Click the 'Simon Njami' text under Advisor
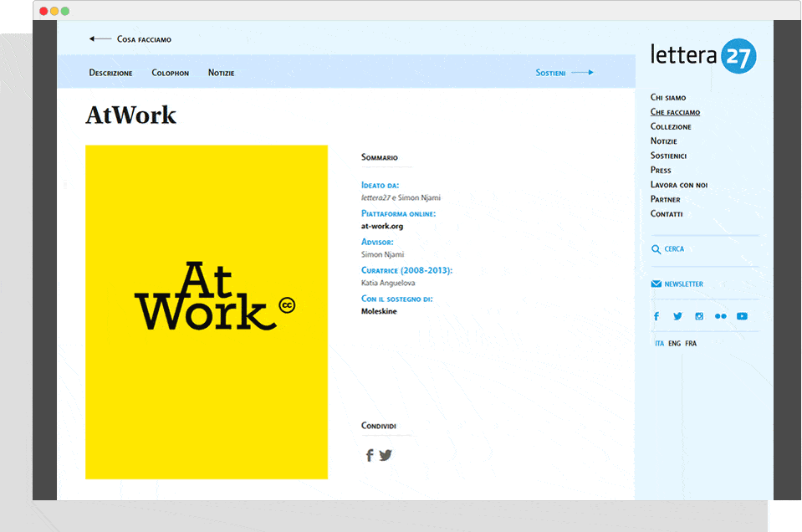Screen dimensions: 802x532 click(x=382, y=254)
